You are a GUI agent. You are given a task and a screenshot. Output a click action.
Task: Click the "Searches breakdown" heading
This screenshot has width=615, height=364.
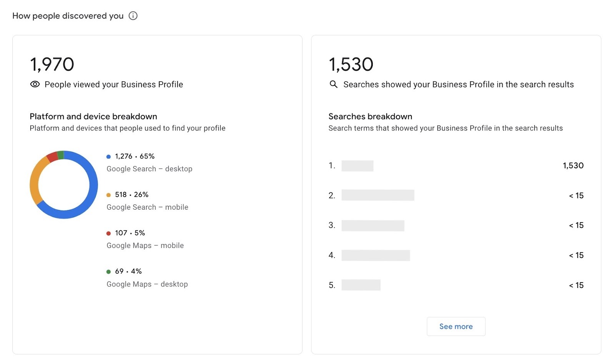tap(370, 116)
